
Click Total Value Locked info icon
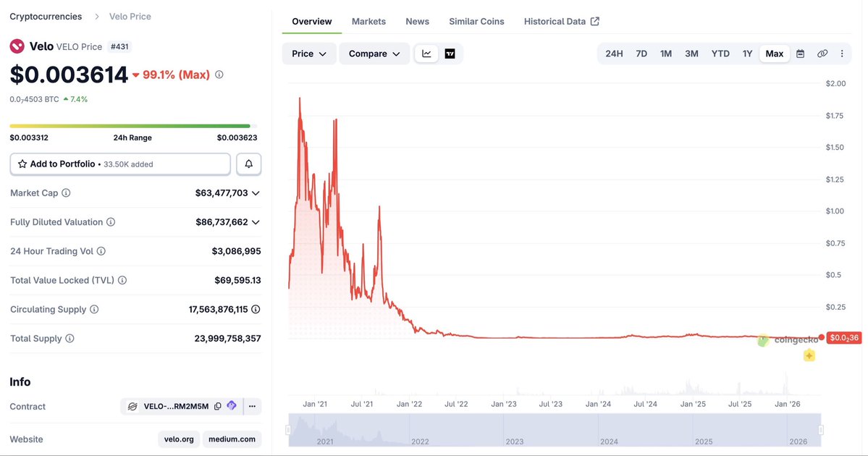coord(122,280)
